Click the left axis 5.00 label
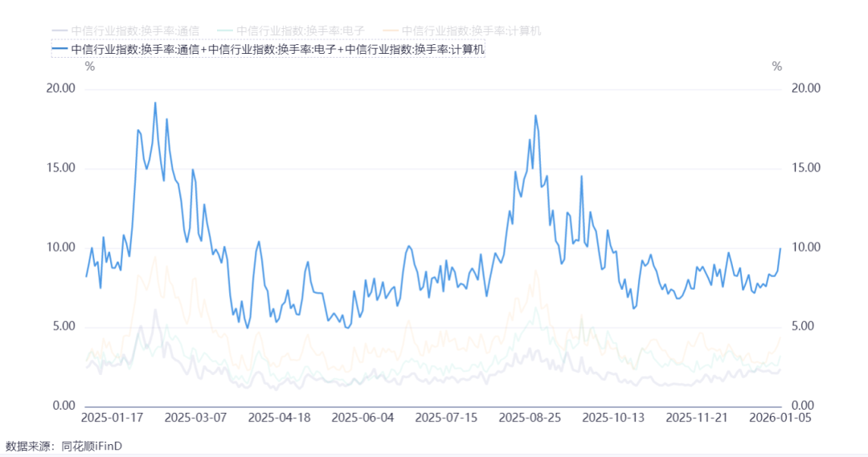Image resolution: width=868 pixels, height=457 pixels. coord(63,326)
